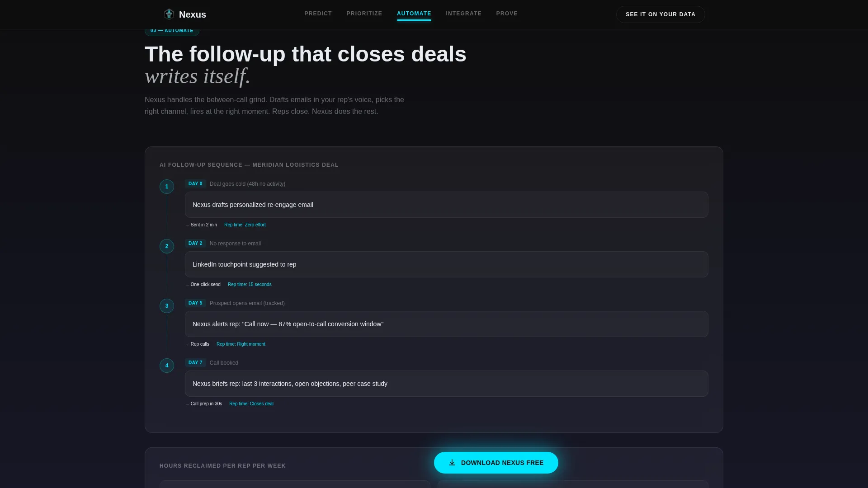Select step 2 circle marker
The image size is (868, 488).
pos(167,246)
